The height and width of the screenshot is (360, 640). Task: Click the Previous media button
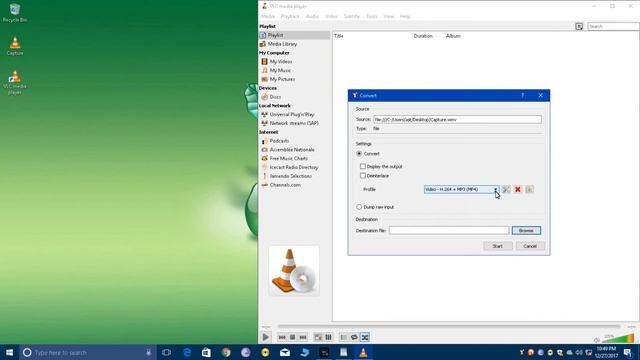pyautogui.click(x=282, y=337)
